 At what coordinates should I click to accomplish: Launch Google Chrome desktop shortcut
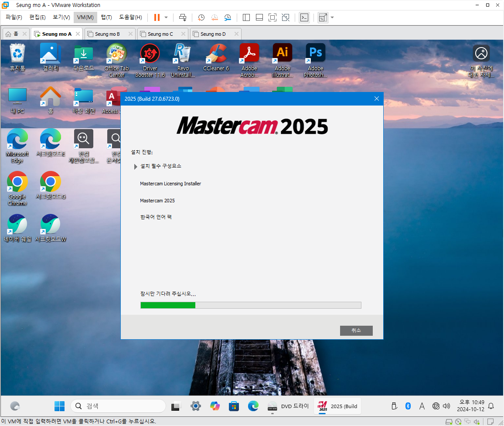pos(17,189)
